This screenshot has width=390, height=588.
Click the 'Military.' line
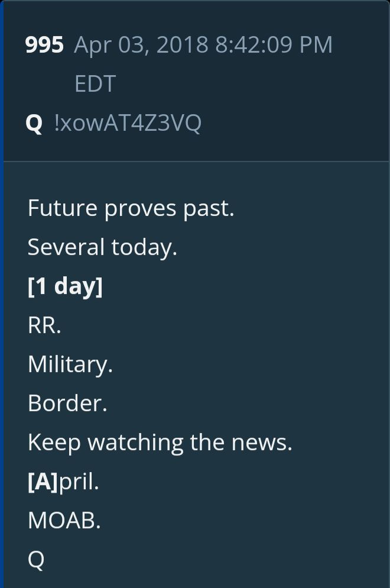tap(70, 364)
